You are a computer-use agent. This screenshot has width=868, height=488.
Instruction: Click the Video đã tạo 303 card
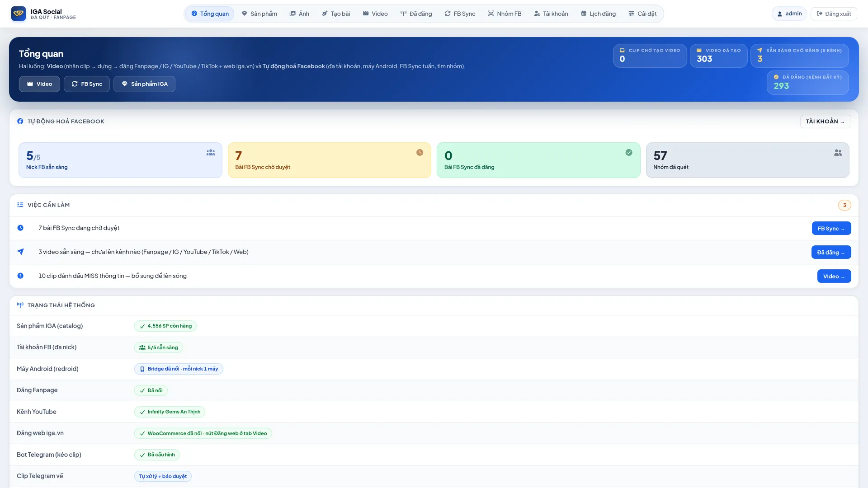click(718, 56)
